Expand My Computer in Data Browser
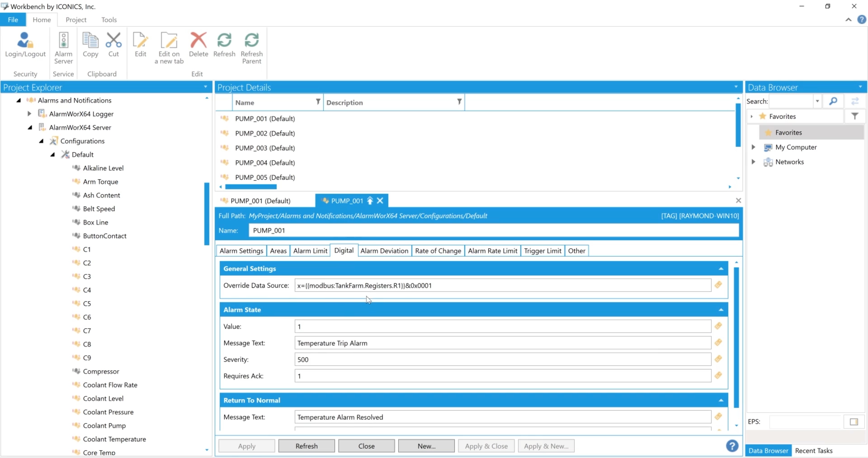This screenshot has height=458, width=868. click(753, 147)
